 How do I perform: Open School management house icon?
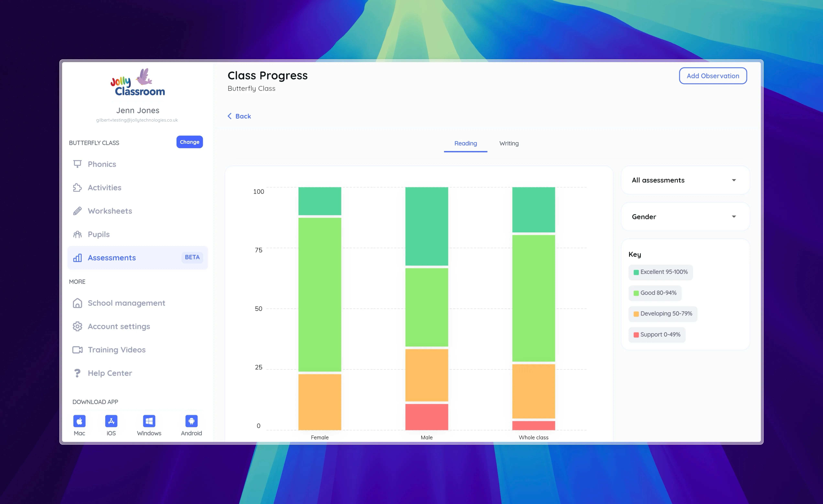[x=77, y=303]
